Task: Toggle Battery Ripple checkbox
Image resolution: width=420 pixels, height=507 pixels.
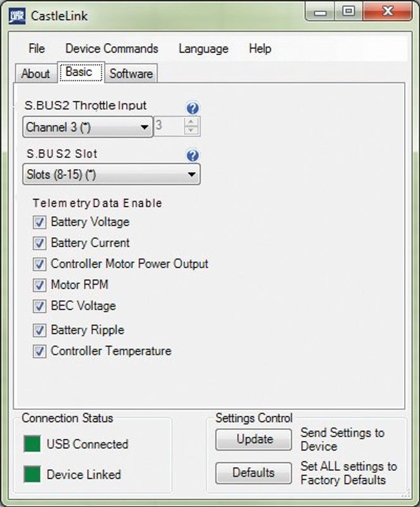Action: tap(39, 330)
